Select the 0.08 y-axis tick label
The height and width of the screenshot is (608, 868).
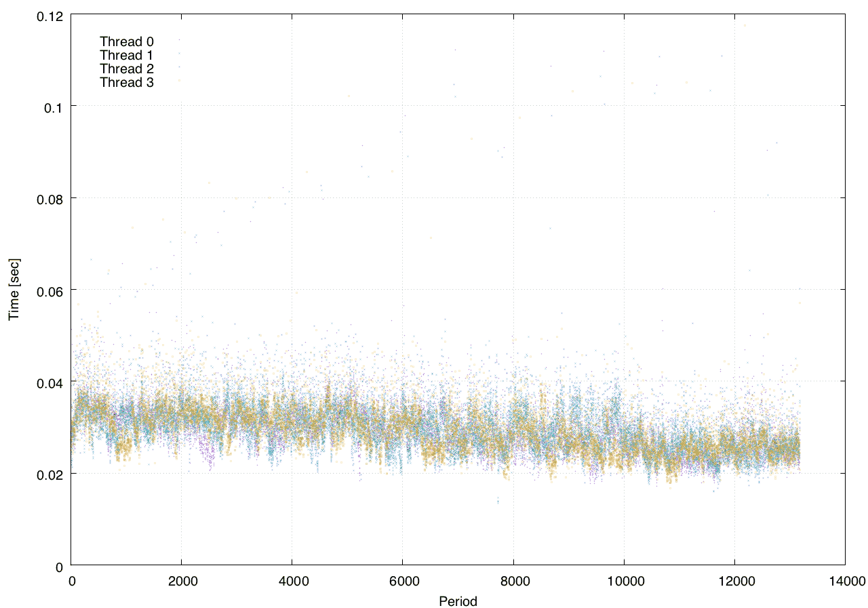click(x=47, y=198)
